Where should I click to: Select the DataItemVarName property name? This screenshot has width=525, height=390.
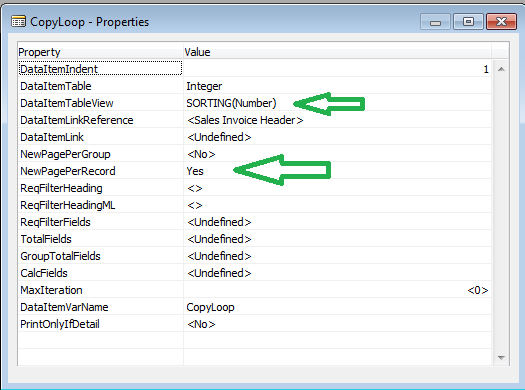point(64,307)
